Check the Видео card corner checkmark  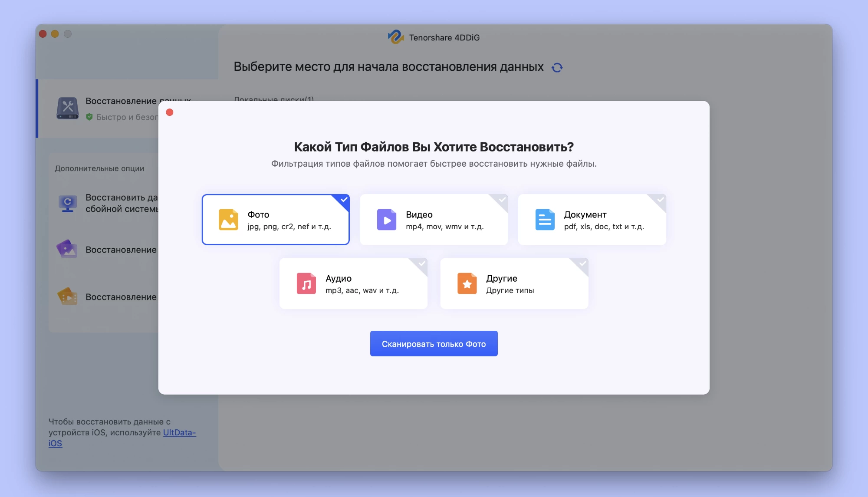502,200
